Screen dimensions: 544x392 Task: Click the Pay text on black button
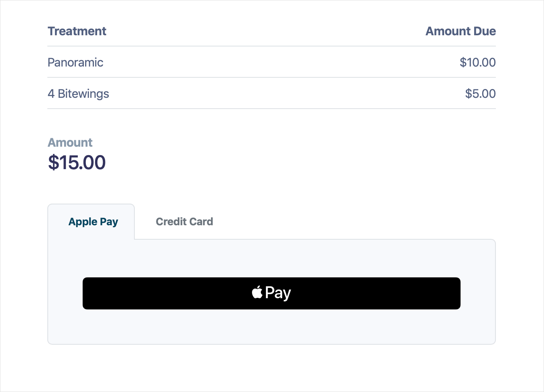pyautogui.click(x=278, y=293)
